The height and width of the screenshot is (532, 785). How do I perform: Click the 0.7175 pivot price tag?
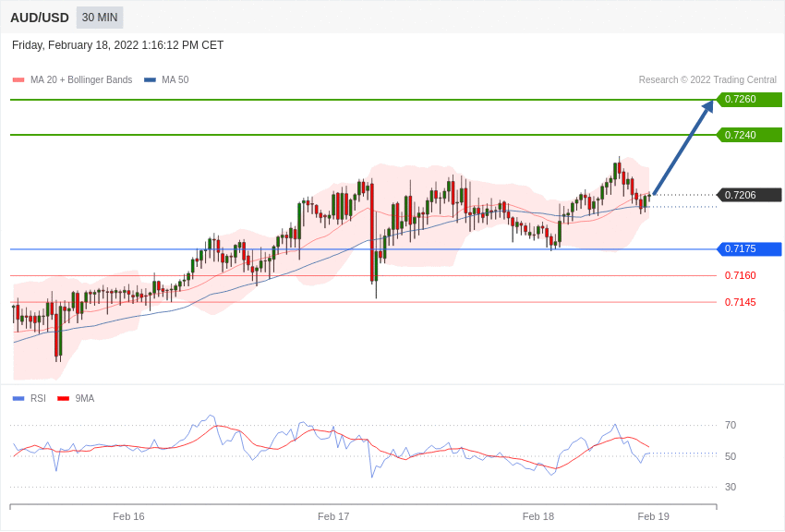[x=750, y=248]
